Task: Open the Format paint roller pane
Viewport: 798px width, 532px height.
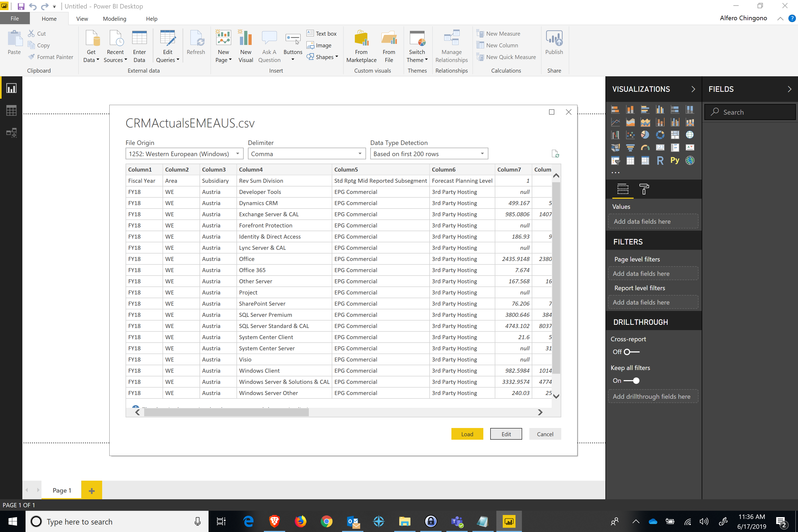Action: click(644, 189)
